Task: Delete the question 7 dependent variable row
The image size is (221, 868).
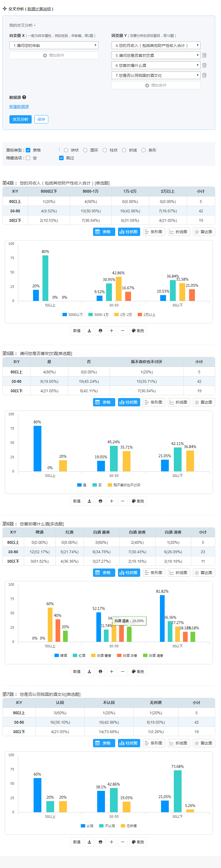Action: click(x=204, y=76)
